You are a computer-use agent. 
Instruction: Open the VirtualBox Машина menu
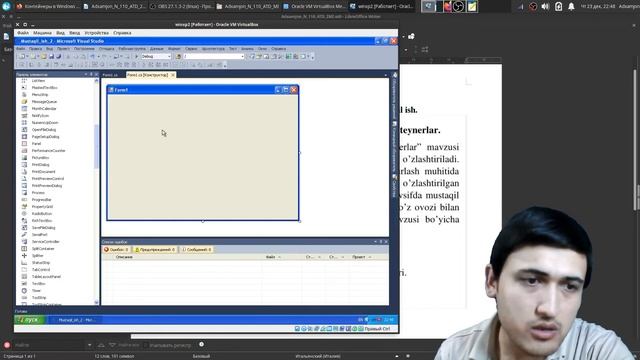(x=42, y=33)
